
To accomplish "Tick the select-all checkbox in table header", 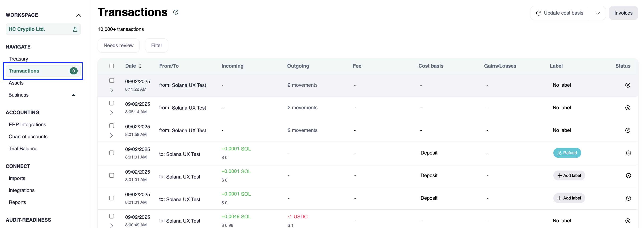I will (111, 66).
